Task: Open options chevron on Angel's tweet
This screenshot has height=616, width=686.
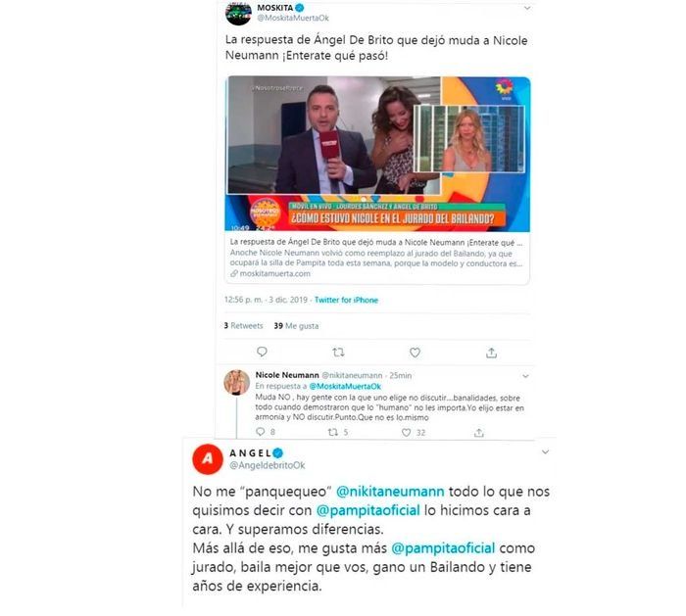Action: coord(545,451)
